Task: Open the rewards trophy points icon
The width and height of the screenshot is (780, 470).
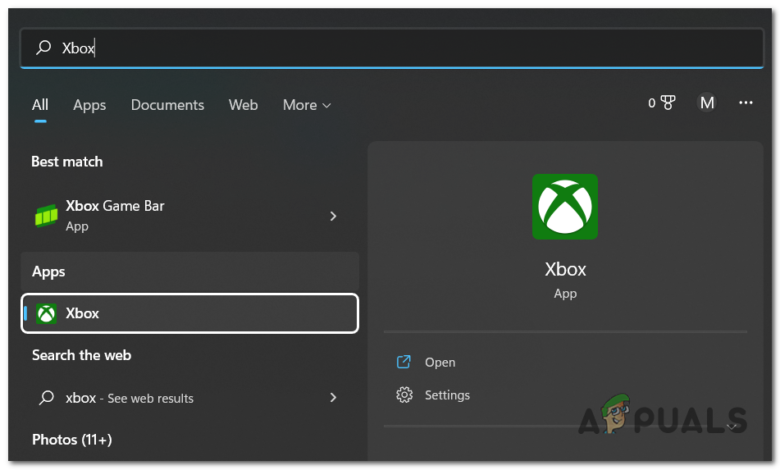Action: click(662, 103)
